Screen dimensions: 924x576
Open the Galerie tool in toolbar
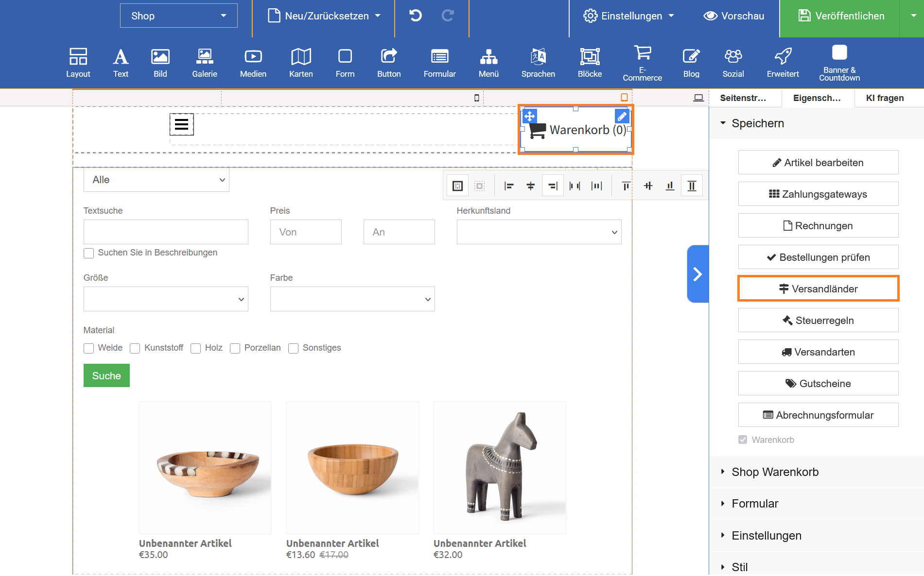pyautogui.click(x=204, y=63)
